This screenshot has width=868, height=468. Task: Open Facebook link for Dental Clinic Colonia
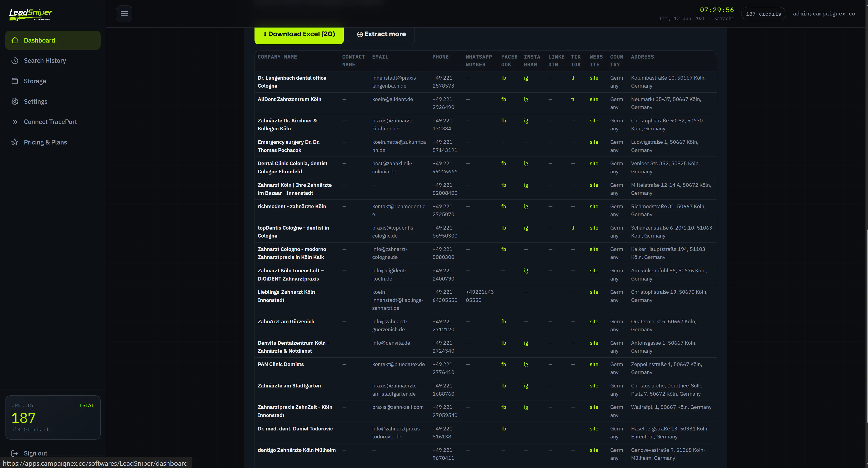tap(503, 163)
